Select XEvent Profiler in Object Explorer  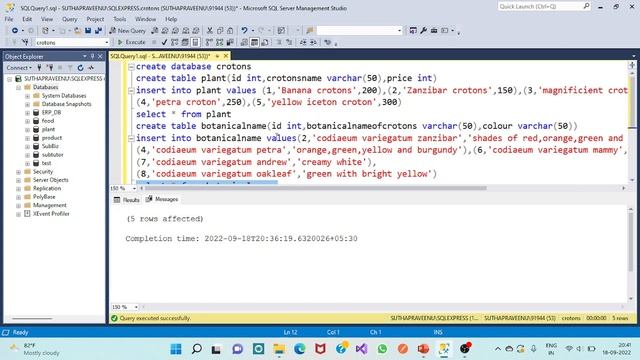coord(51,214)
